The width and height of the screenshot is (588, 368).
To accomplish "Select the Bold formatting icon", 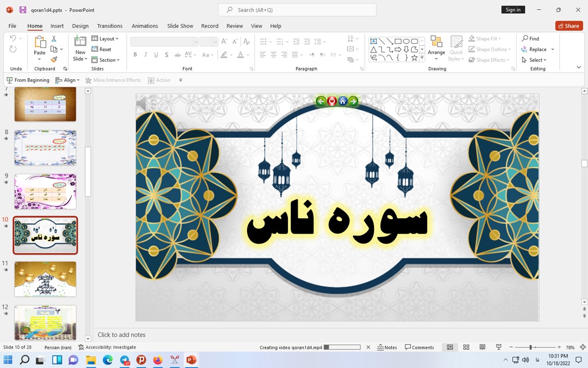I will pos(135,55).
